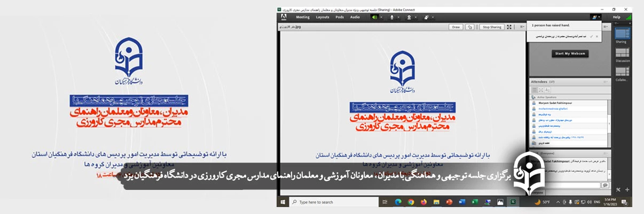Expand the microphone options dropdown arrow
The height and width of the screenshot is (214, 644).
point(398,17)
